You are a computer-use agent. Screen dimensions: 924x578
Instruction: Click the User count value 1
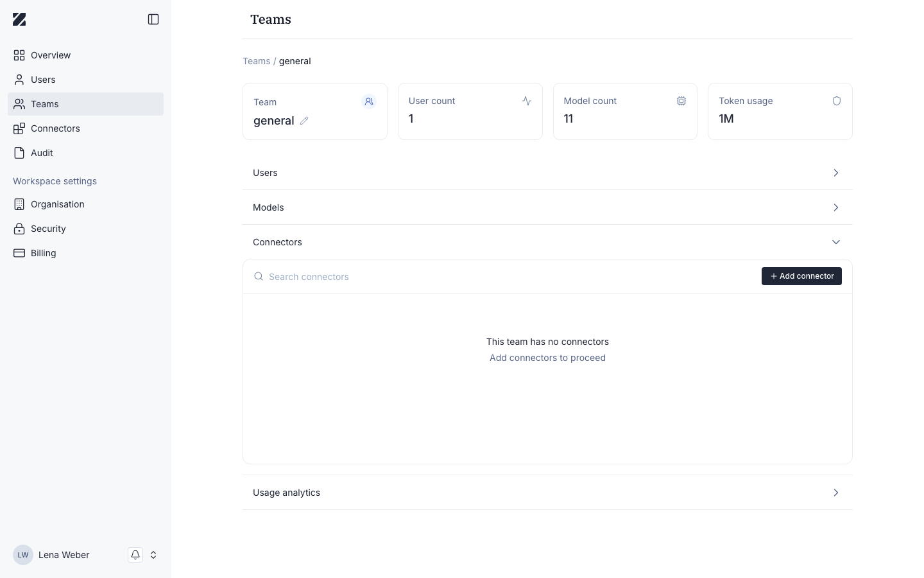tap(411, 119)
